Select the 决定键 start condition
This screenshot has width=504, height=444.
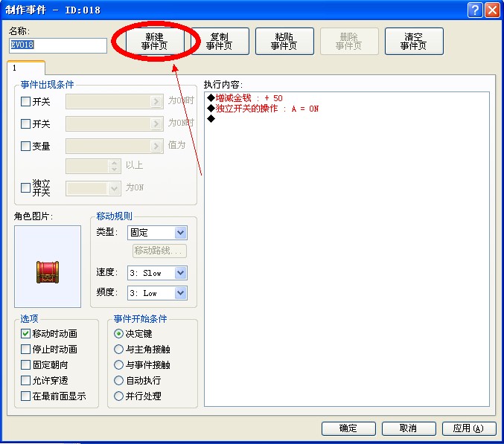[x=118, y=334]
